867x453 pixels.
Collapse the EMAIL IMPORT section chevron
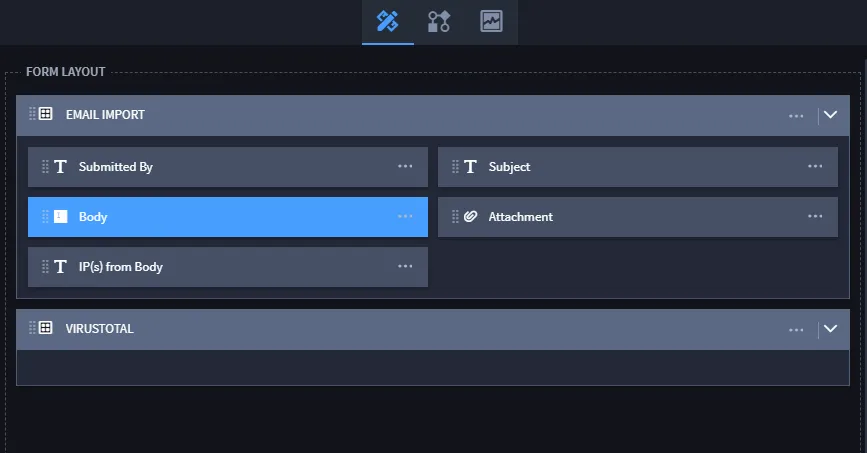coord(830,114)
